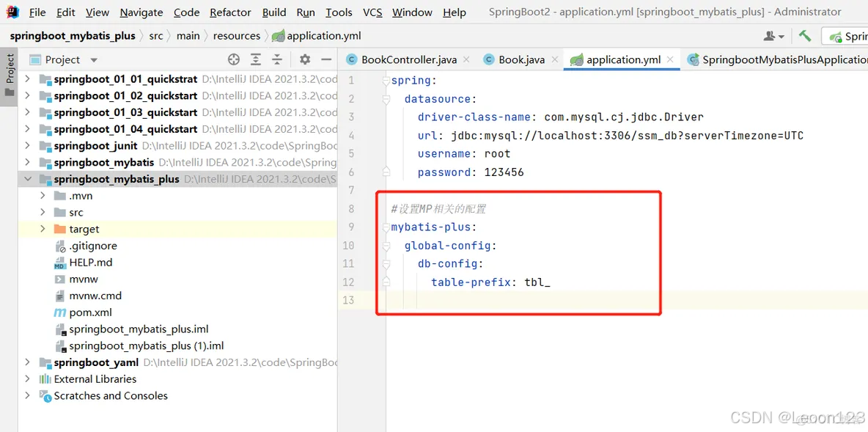This screenshot has width=868, height=432.
Task: Open the Window menu
Action: tap(412, 12)
